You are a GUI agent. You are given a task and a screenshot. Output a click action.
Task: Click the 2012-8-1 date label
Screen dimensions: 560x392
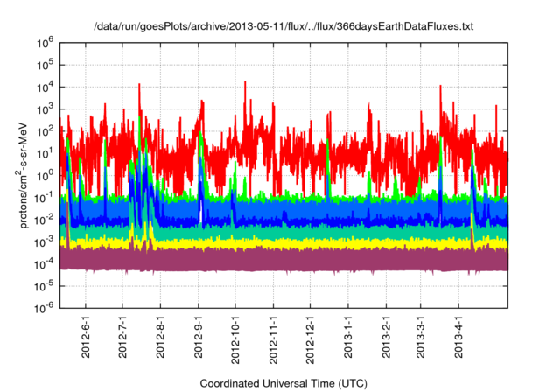tap(160, 337)
